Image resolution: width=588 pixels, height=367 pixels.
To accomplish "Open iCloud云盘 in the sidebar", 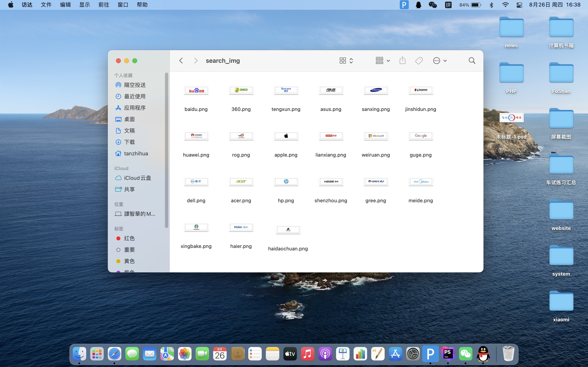I will tap(137, 178).
